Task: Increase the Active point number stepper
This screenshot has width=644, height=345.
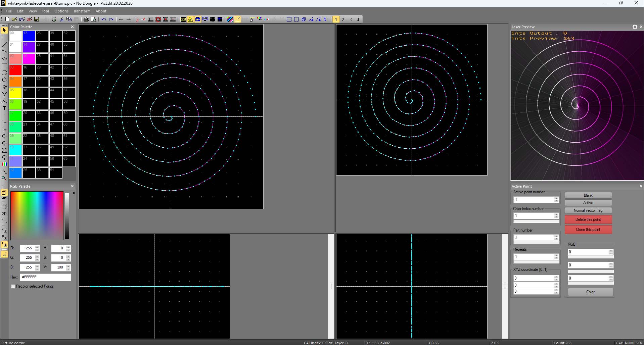Action: pyautogui.click(x=556, y=198)
